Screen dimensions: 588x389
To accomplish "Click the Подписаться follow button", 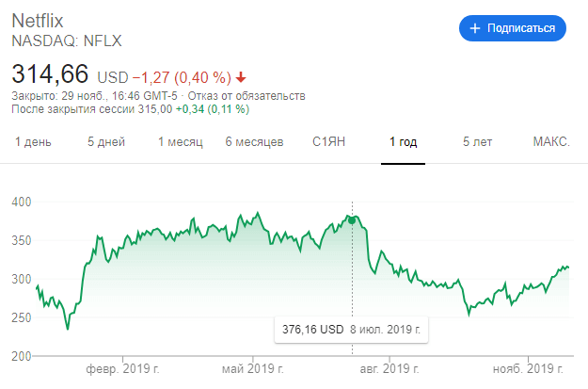I will click(512, 28).
